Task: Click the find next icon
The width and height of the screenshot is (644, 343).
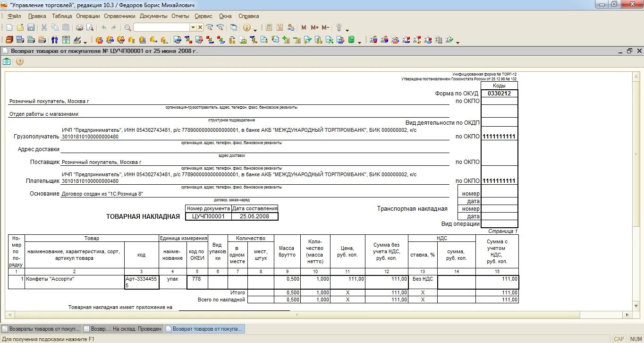Action: [x=210, y=28]
